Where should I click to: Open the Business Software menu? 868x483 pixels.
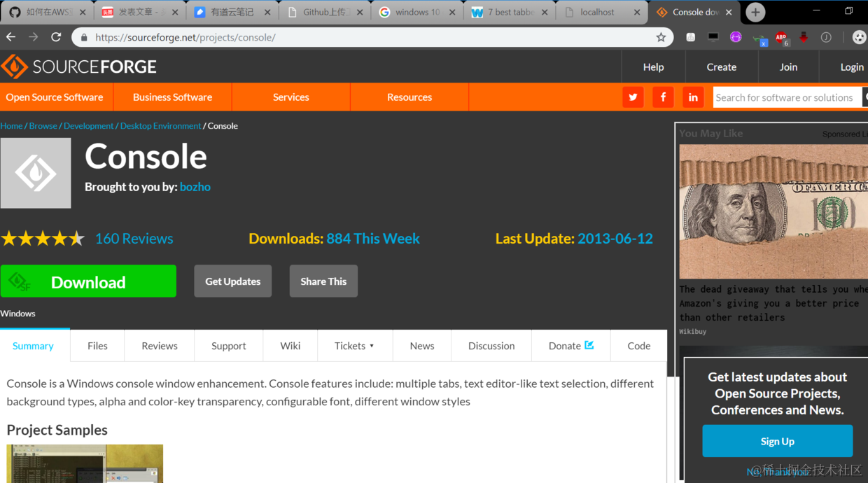coord(172,97)
